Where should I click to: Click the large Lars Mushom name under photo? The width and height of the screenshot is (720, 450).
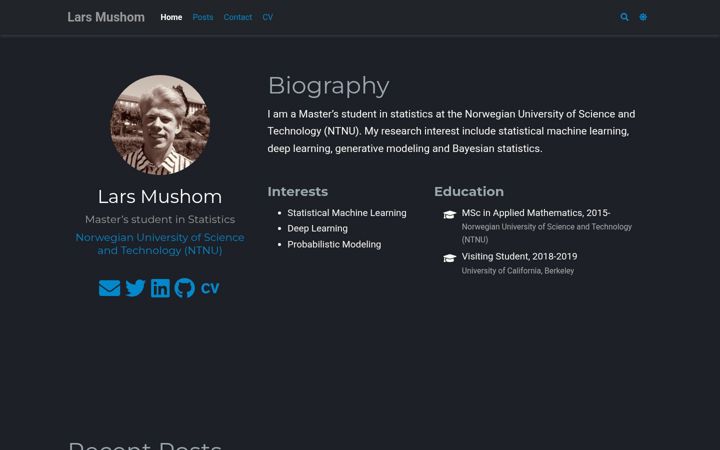(160, 197)
